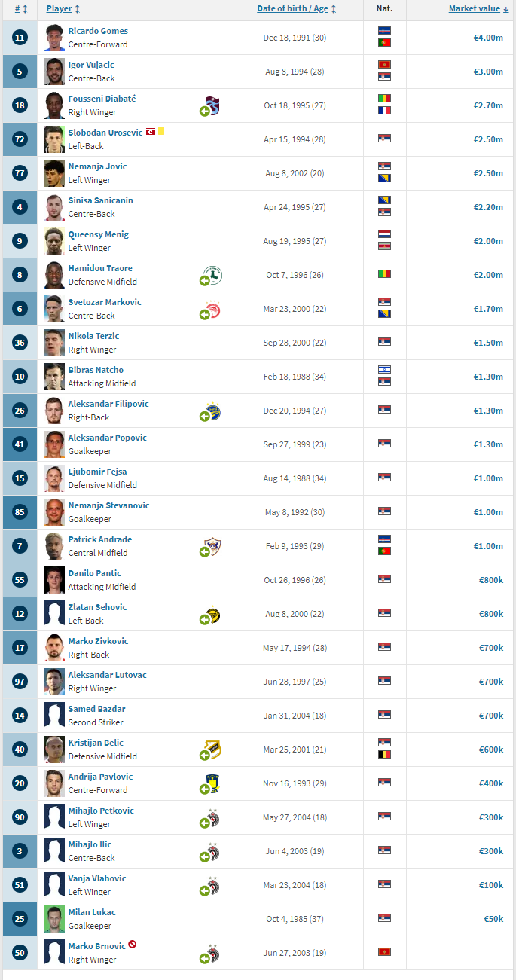Open the club crest next to Patrick Andrade
516x980 pixels.
[213, 546]
